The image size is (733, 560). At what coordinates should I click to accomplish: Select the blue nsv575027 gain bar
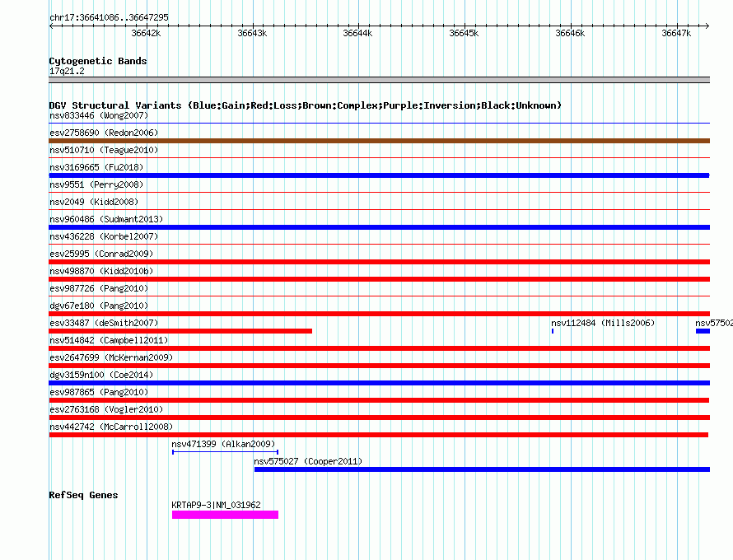[x=482, y=469]
